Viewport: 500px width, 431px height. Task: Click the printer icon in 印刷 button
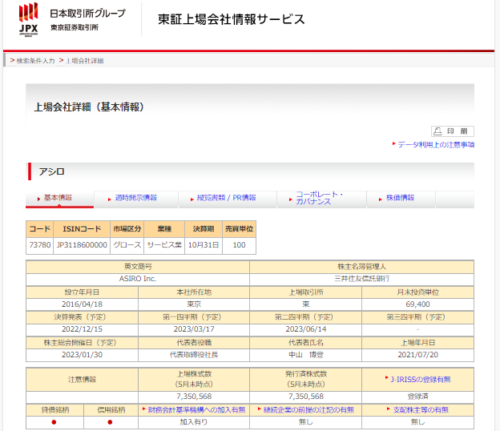tap(437, 131)
